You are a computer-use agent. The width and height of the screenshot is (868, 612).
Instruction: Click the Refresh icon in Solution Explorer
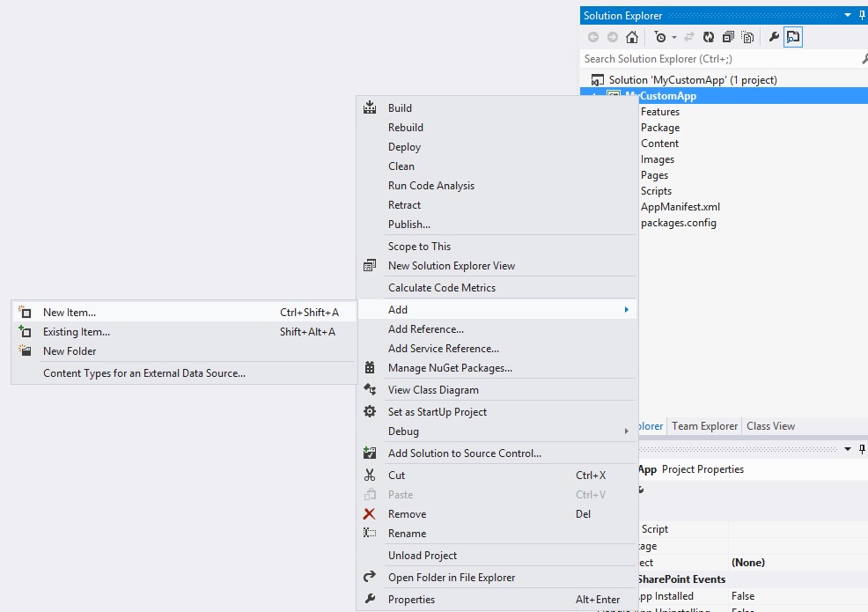(709, 37)
